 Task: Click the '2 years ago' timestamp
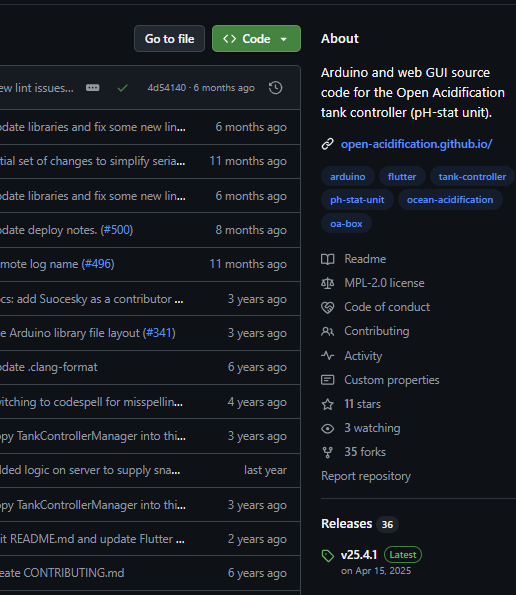tap(257, 539)
